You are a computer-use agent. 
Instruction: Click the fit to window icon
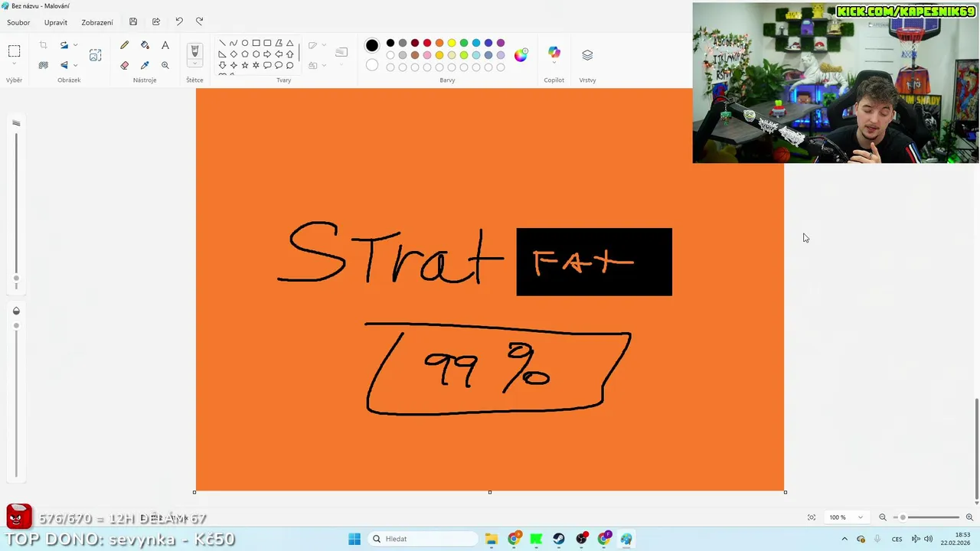coord(812,517)
